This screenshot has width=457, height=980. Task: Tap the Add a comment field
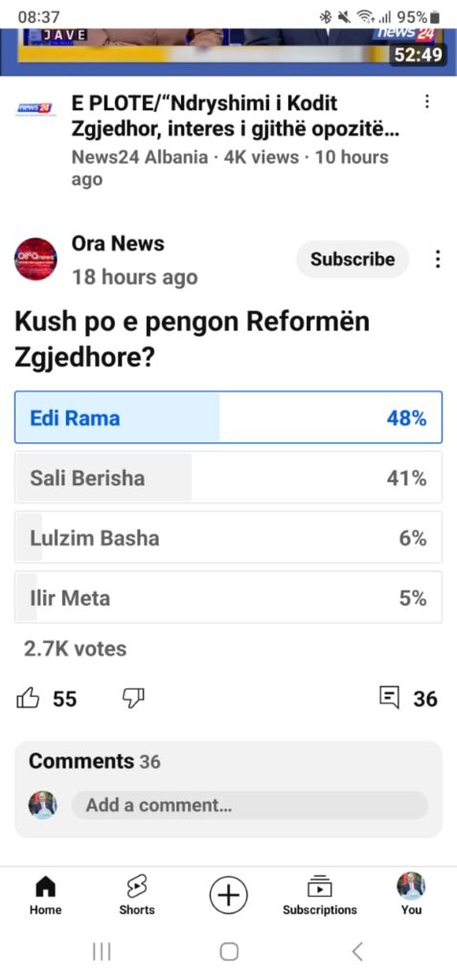(250, 805)
